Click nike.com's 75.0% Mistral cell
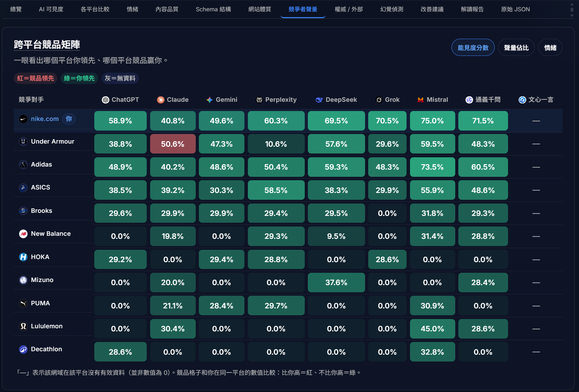This screenshot has width=579, height=392. click(432, 121)
